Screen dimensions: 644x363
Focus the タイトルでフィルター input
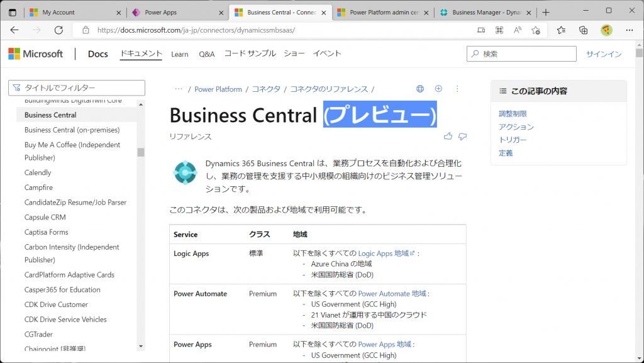(x=77, y=88)
